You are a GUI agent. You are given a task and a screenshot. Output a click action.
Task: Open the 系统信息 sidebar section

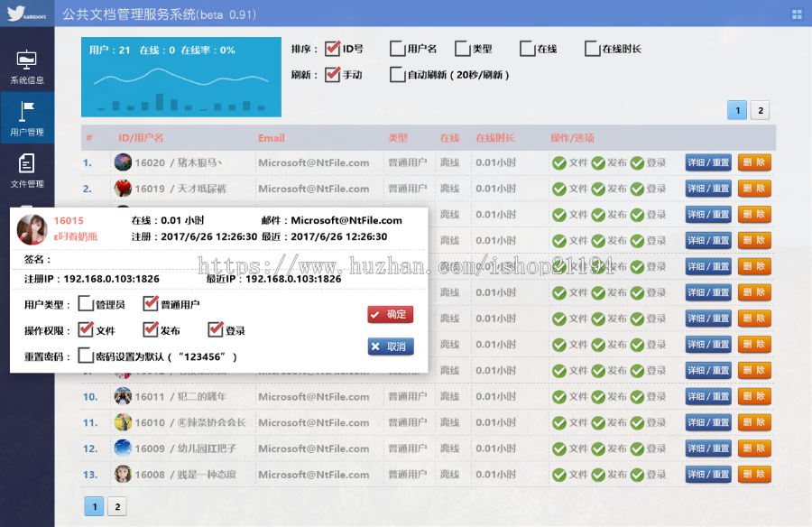27,67
